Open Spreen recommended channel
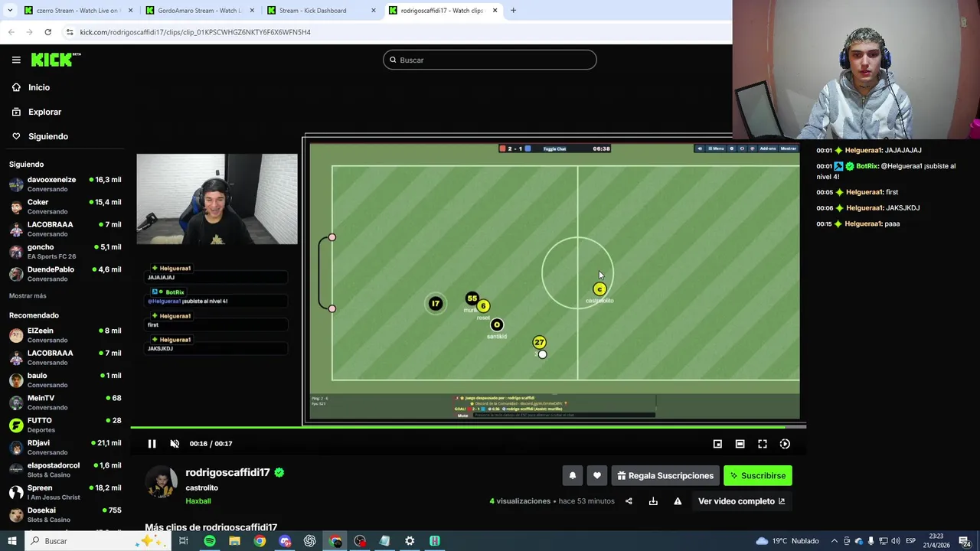980x551 pixels. click(x=65, y=492)
